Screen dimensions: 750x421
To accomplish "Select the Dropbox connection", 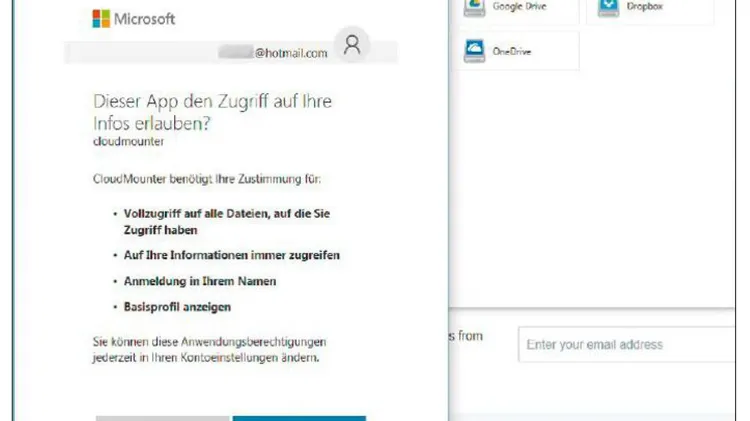I will click(x=650, y=9).
